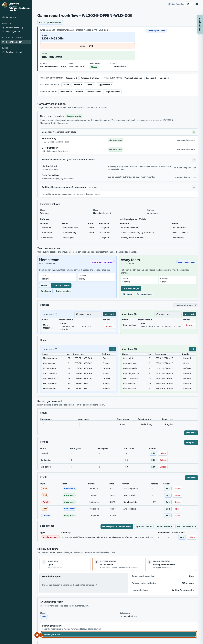This screenshot has height=644, width=203.
Task: Click the Home goals input field
Action: (x=59, y=424)
